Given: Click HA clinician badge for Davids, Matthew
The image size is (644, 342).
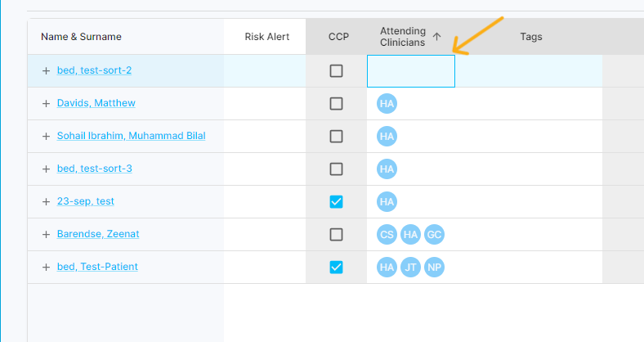Looking at the screenshot, I should tap(387, 104).
